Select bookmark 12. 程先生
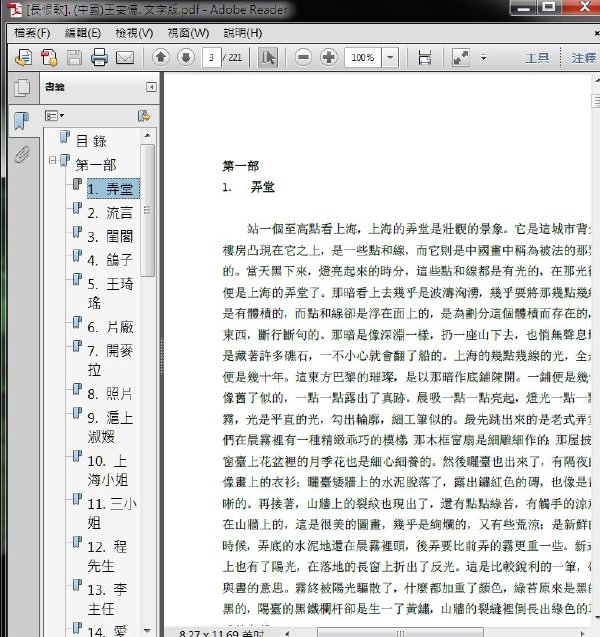The height and width of the screenshot is (637, 600). (x=108, y=556)
